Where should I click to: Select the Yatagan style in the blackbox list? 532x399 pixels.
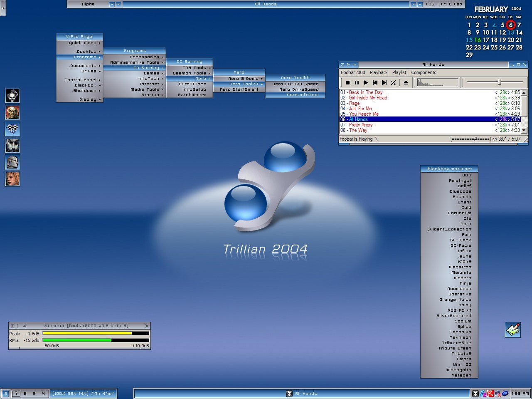449,375
